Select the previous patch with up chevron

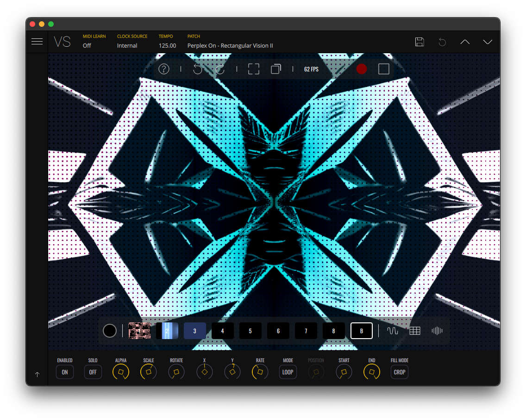point(465,42)
